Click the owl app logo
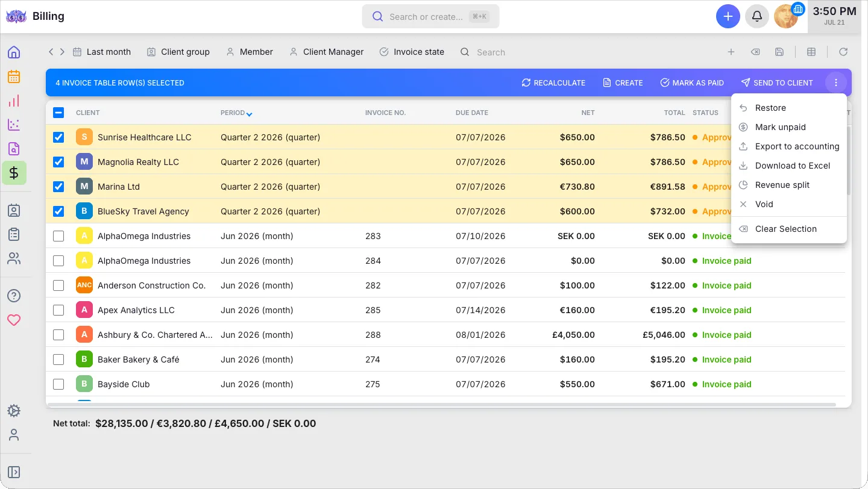This screenshot has height=489, width=868. click(16, 16)
